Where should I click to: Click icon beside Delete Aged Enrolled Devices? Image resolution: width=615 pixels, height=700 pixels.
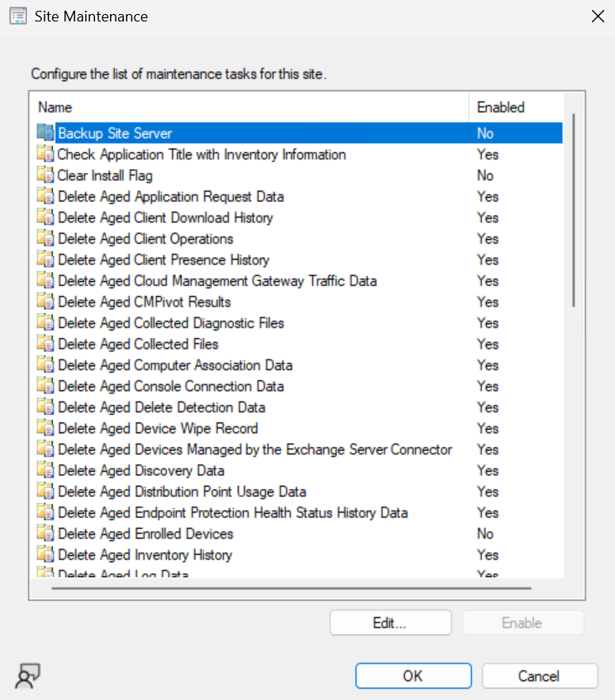coord(45,534)
